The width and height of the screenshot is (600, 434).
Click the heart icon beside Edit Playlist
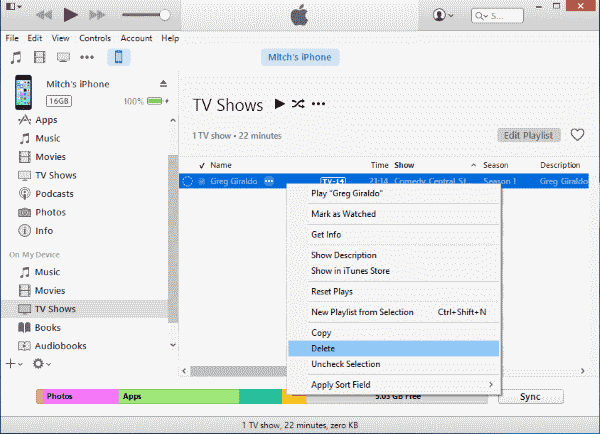pyautogui.click(x=577, y=135)
